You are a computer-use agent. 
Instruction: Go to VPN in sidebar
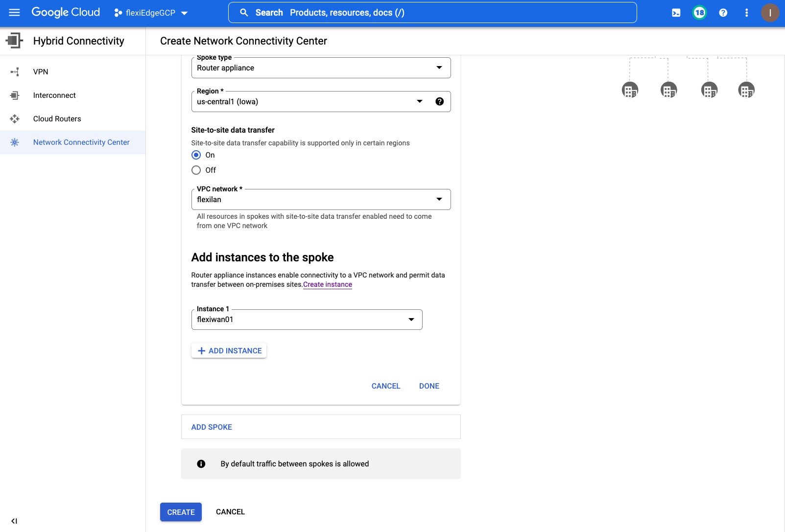pos(41,72)
